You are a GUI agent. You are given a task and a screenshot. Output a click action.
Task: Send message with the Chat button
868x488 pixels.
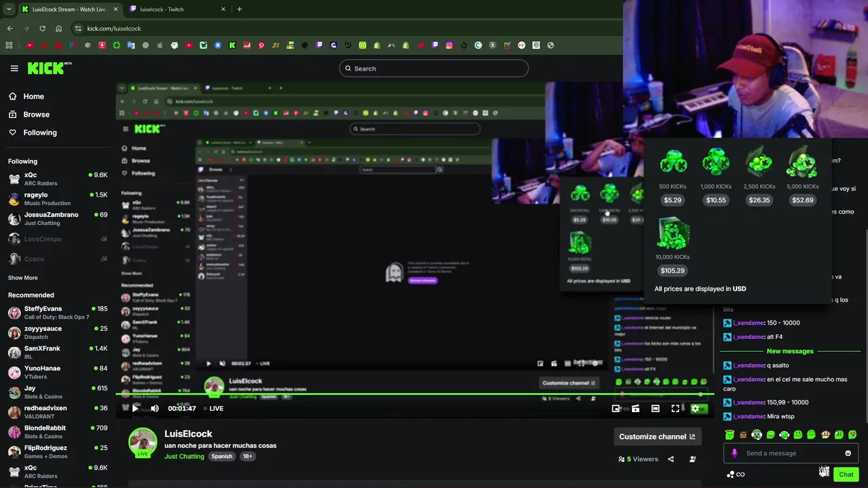tap(846, 474)
